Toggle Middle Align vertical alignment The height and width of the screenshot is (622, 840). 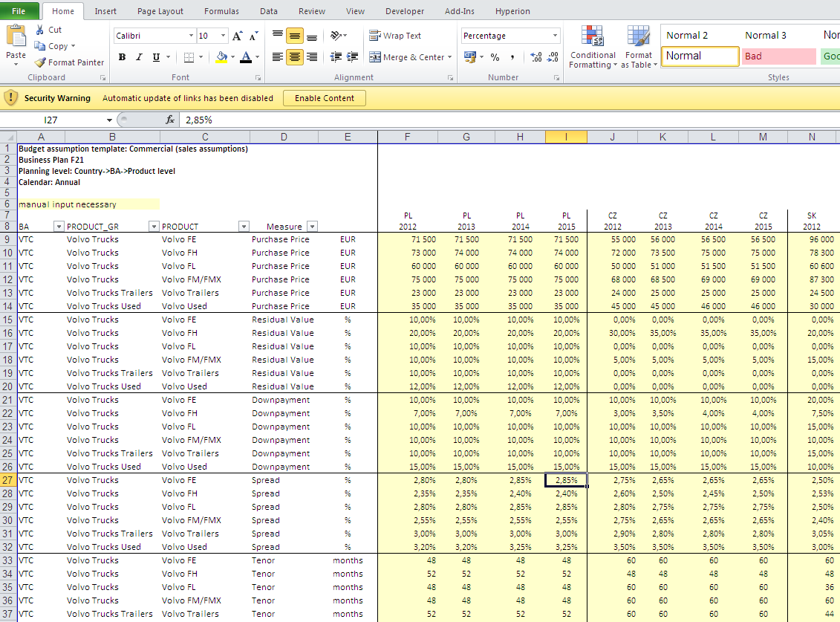click(x=295, y=36)
